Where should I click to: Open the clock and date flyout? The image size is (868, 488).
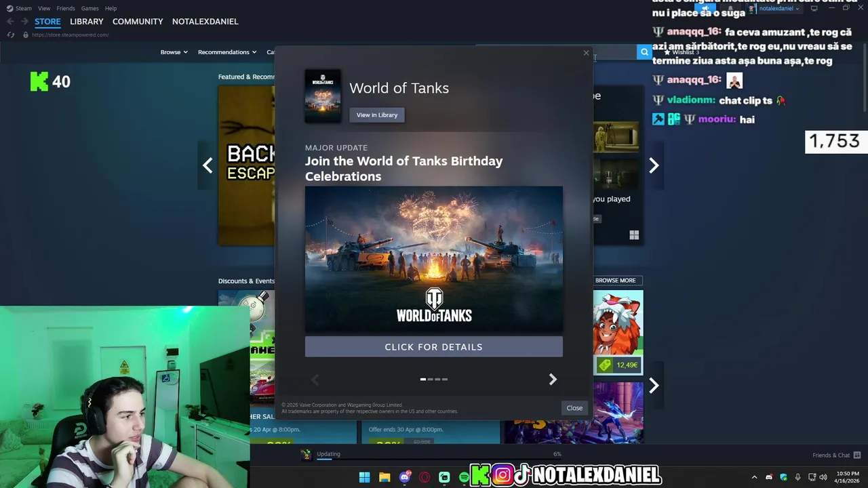coord(848,477)
